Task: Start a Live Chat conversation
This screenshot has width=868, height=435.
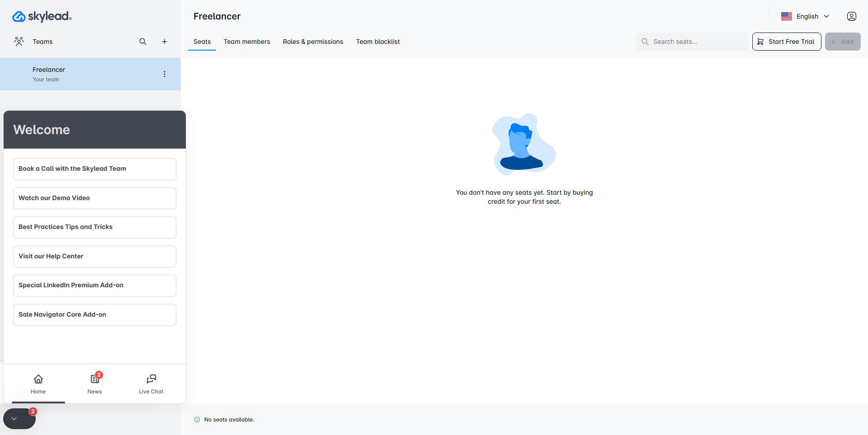Action: click(151, 384)
